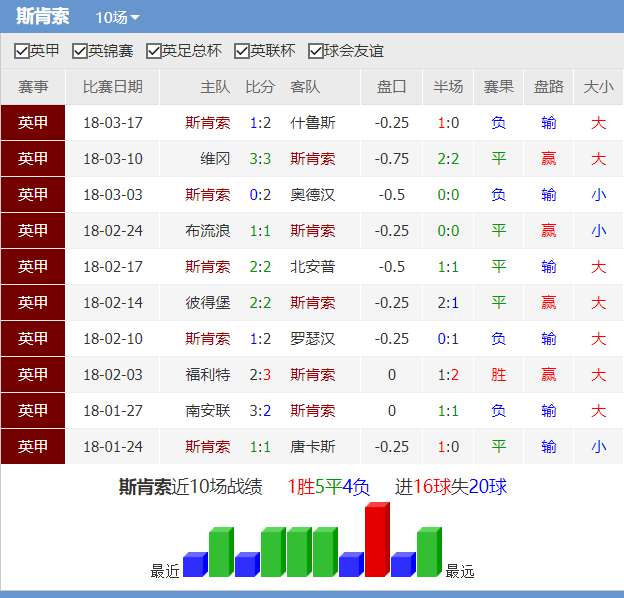Toggle the 英足总杯 filter checkbox
Screen dimensions: 624x598
(x=154, y=51)
